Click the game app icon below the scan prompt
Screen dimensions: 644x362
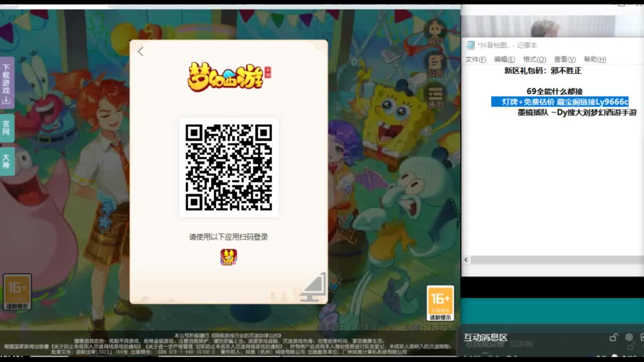[x=229, y=257]
